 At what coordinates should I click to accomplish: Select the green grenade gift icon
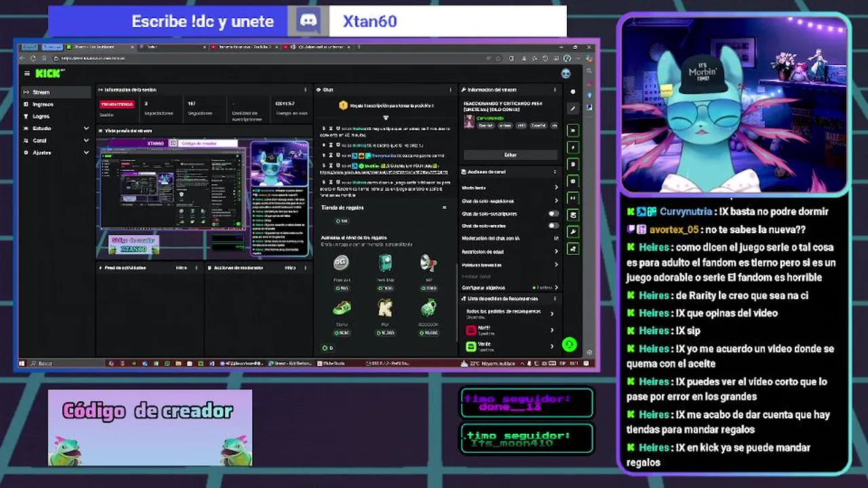pyautogui.click(x=429, y=308)
